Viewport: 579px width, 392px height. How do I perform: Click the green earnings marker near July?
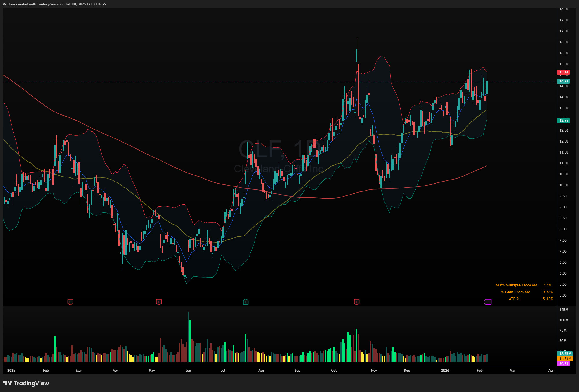(246, 302)
